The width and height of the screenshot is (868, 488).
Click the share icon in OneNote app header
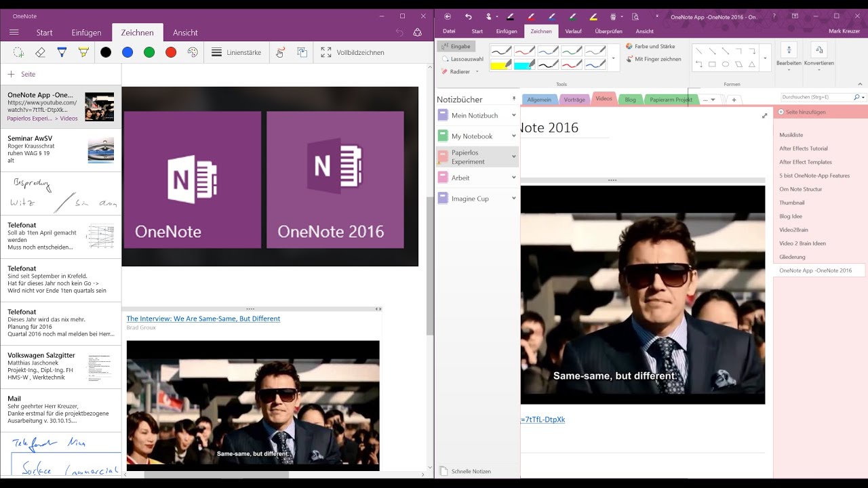click(x=418, y=32)
